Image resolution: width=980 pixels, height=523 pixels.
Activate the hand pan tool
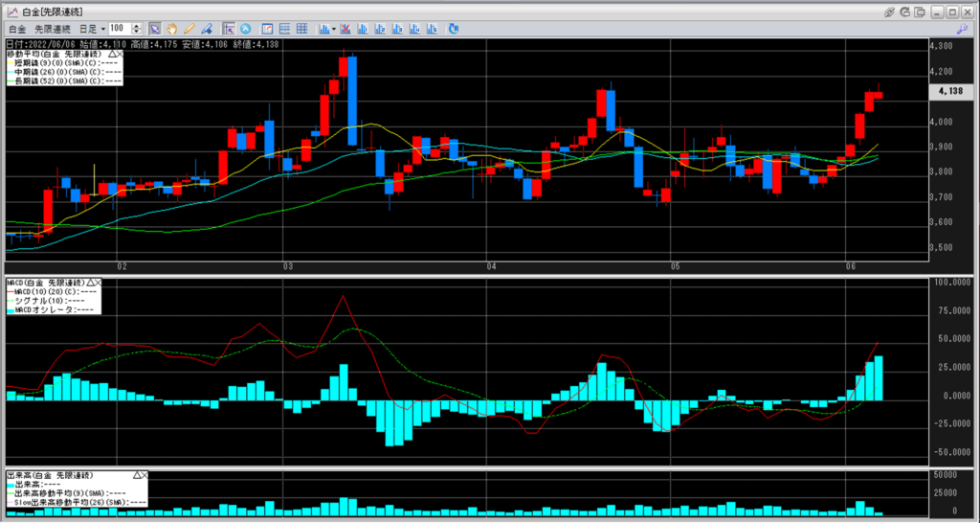point(173,29)
